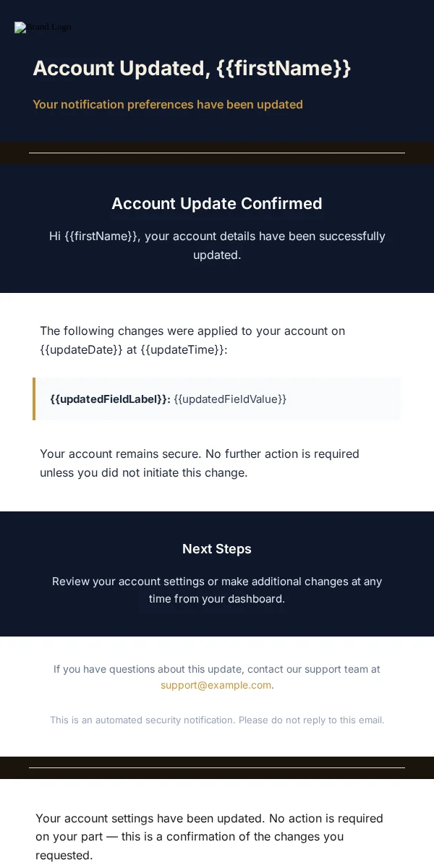434x868 pixels.
Task: Select the {{updatedFieldLabel}} bold label
Action: click(110, 399)
